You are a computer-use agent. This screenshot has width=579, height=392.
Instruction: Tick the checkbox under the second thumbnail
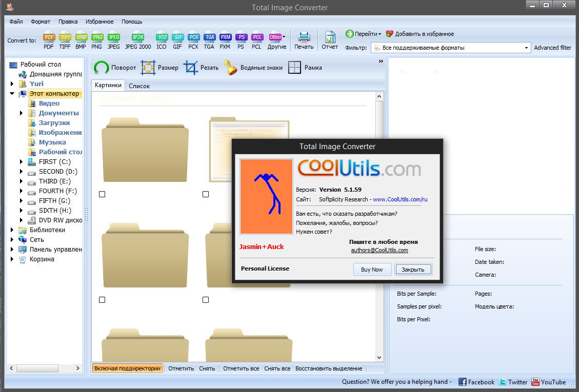pos(206,194)
